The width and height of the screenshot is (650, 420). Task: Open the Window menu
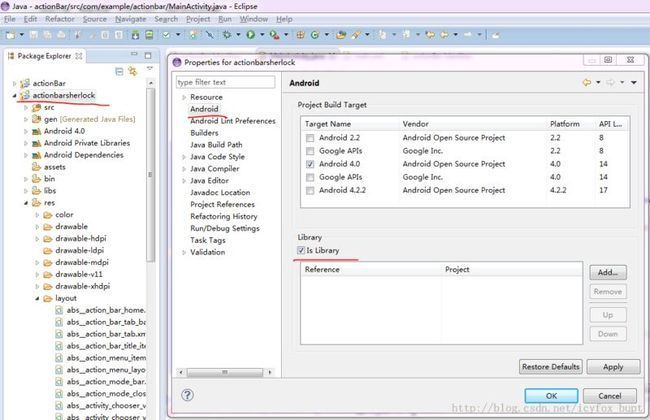point(254,19)
